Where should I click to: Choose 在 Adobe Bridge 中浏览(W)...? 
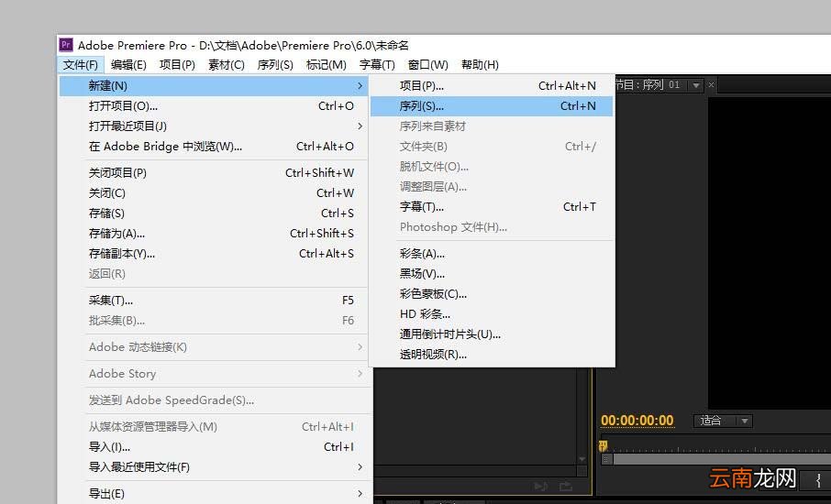pyautogui.click(x=212, y=146)
